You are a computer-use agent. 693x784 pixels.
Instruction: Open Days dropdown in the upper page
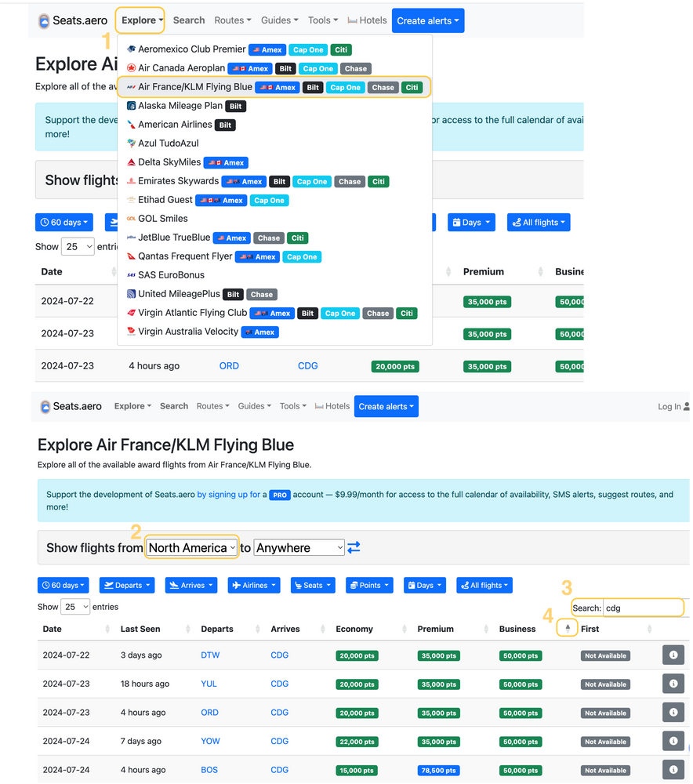[x=471, y=223]
